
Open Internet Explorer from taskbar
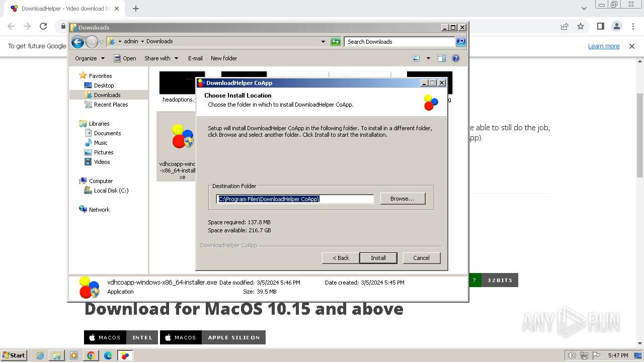coord(40,355)
